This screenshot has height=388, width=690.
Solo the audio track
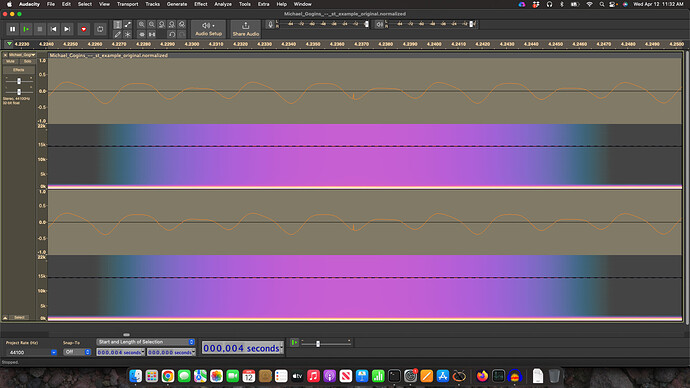(27, 62)
